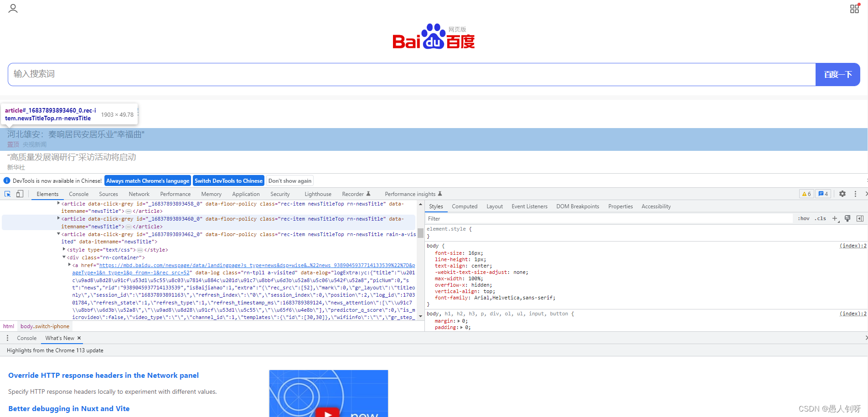Switch to Performance insights panel

(x=413, y=194)
